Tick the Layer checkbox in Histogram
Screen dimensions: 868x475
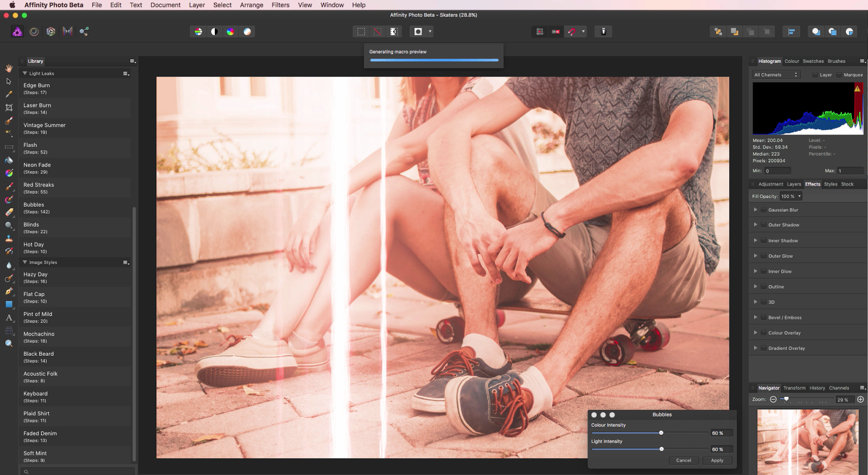coord(815,75)
